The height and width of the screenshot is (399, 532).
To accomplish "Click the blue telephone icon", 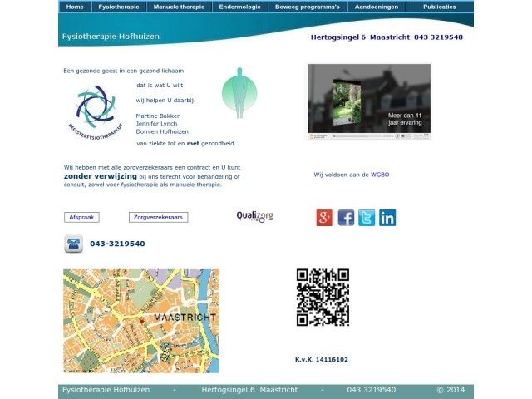I will coord(73,244).
